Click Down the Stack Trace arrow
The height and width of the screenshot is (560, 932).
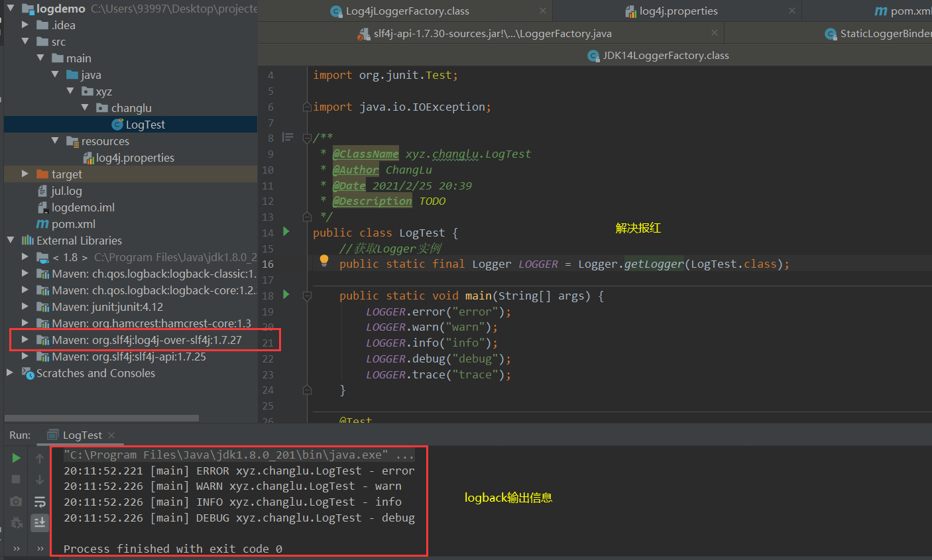coord(40,480)
